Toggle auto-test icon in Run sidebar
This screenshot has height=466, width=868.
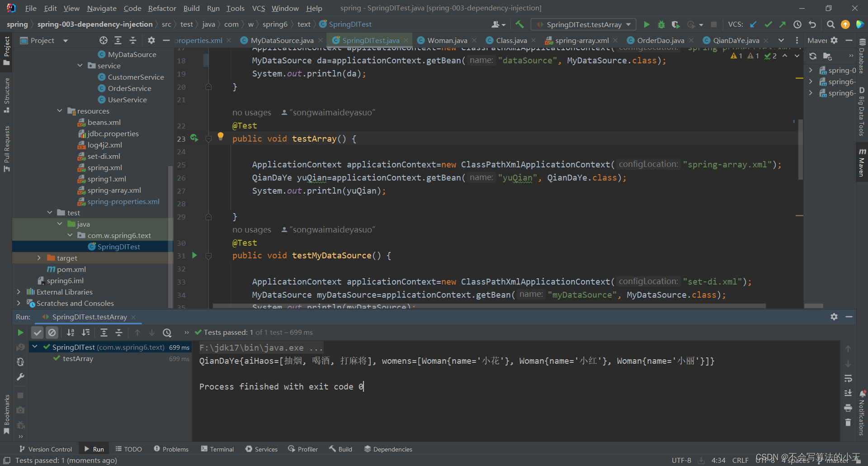tap(20, 362)
